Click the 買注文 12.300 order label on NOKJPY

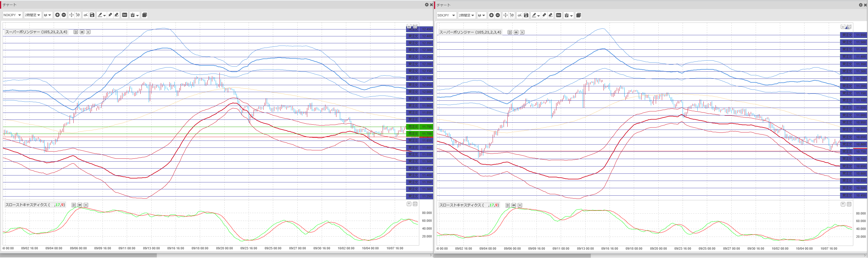[x=419, y=50]
